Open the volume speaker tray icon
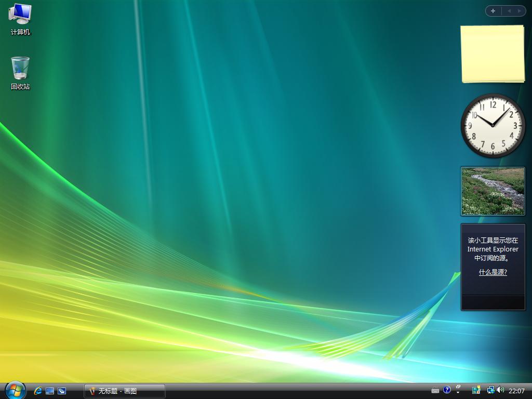Image resolution: width=532 pixels, height=399 pixels. (500, 390)
